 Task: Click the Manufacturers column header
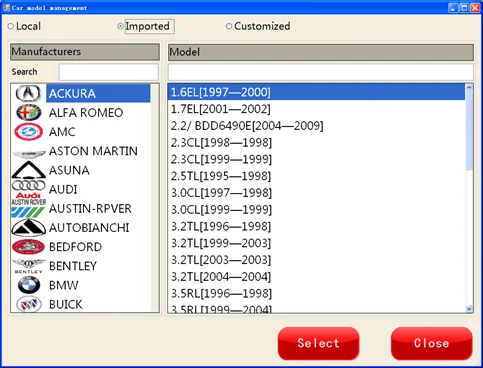pos(85,52)
